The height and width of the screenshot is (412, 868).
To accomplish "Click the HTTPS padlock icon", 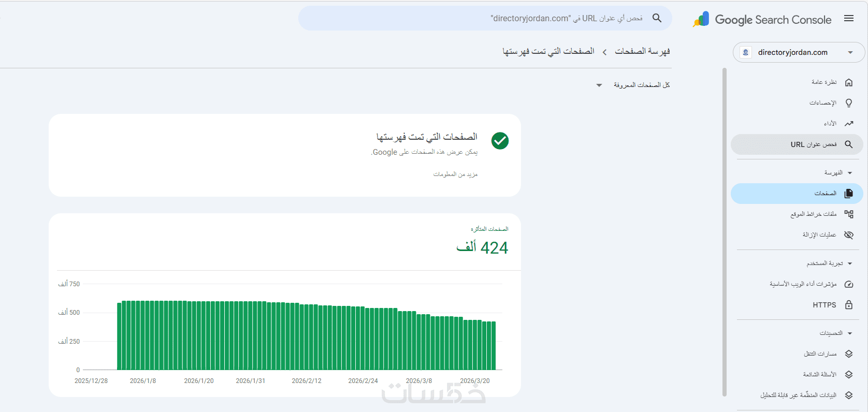I will (x=848, y=305).
